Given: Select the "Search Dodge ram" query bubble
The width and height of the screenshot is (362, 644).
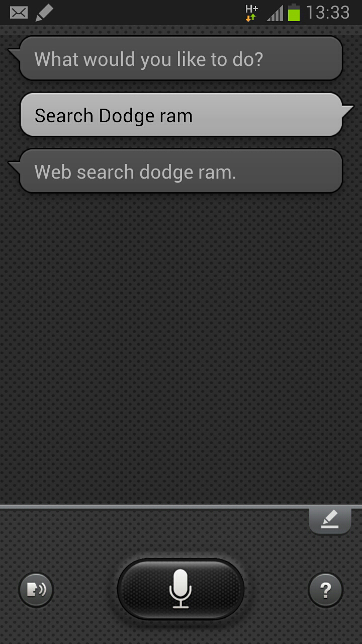Looking at the screenshot, I should pyautogui.click(x=181, y=115).
